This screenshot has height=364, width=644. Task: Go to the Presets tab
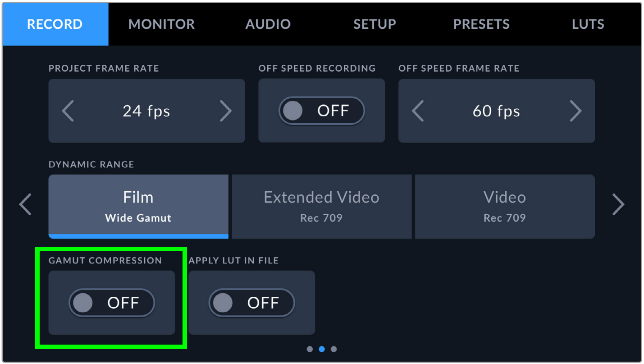(x=481, y=24)
